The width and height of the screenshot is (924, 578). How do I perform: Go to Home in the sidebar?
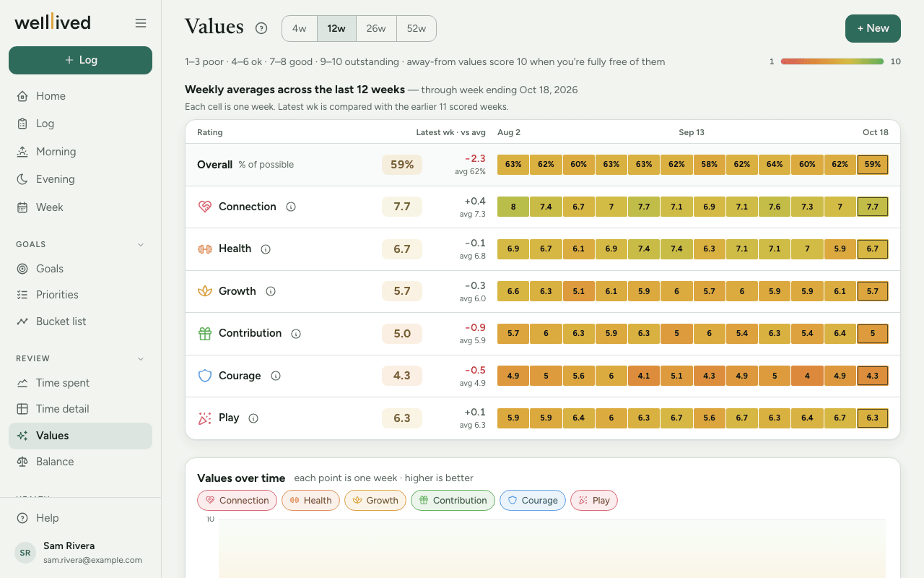pyautogui.click(x=80, y=96)
